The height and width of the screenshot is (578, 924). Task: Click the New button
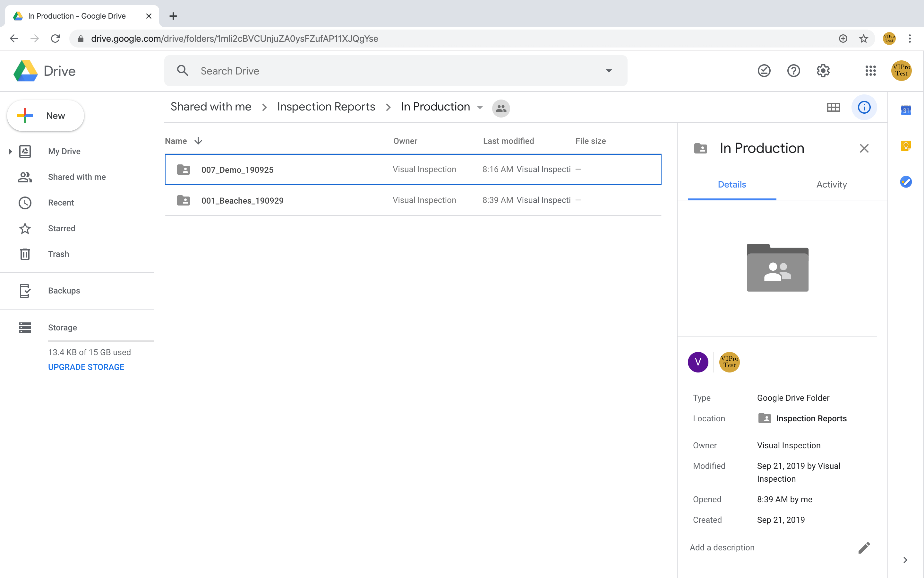[46, 116]
